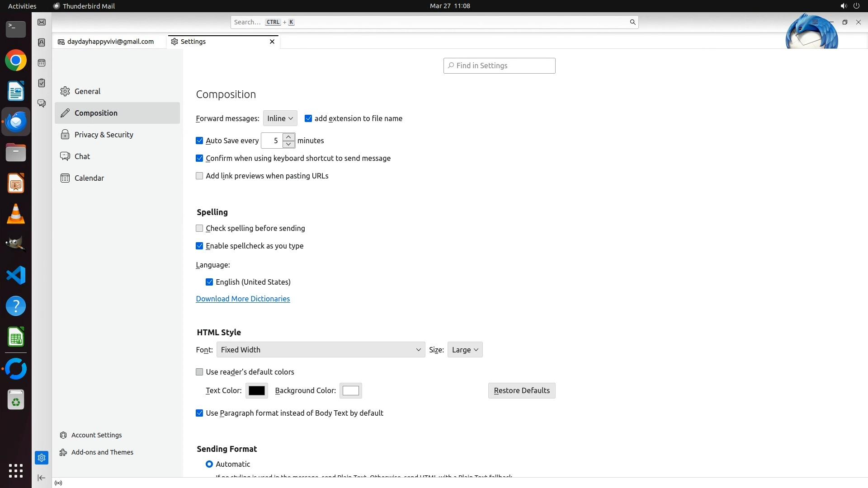Enable Check spelling before sending
This screenshot has width=868, height=488.
(x=199, y=229)
